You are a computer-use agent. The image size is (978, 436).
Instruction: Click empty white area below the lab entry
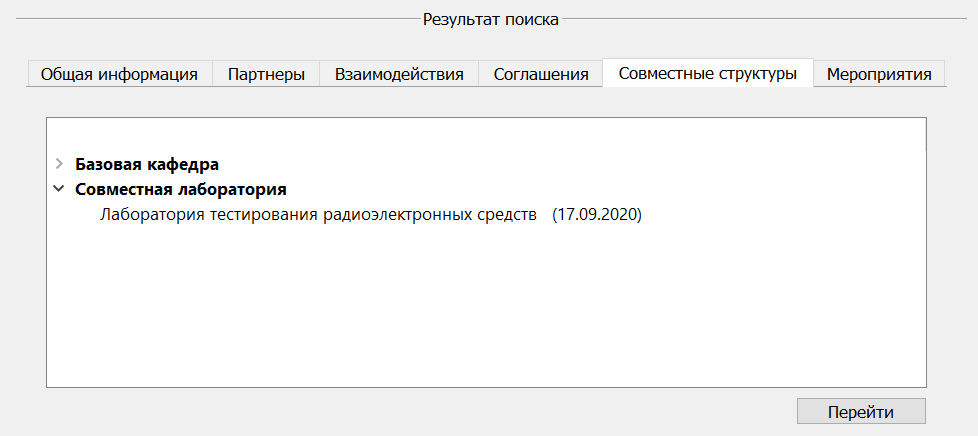pyautogui.click(x=487, y=306)
